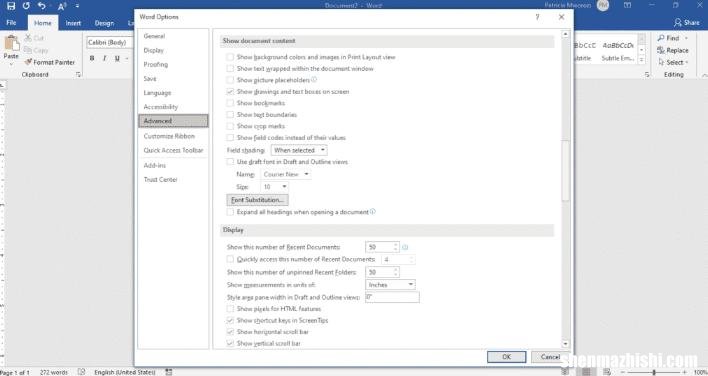This screenshot has height=376, width=708.
Task: Toggle Show pixels for HTML features
Action: pyautogui.click(x=230, y=309)
